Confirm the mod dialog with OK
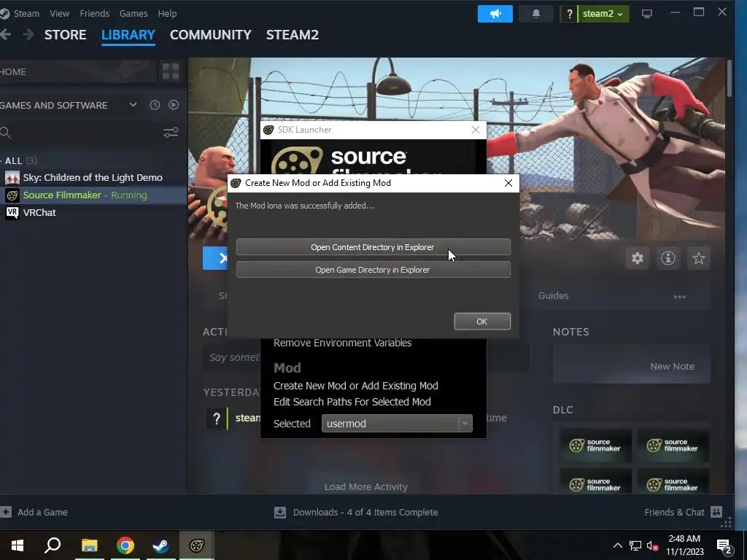 click(482, 322)
